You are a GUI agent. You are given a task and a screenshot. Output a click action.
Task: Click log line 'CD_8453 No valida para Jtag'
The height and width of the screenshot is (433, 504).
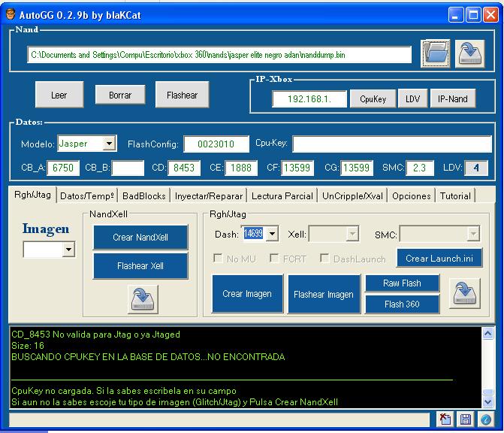coord(95,335)
